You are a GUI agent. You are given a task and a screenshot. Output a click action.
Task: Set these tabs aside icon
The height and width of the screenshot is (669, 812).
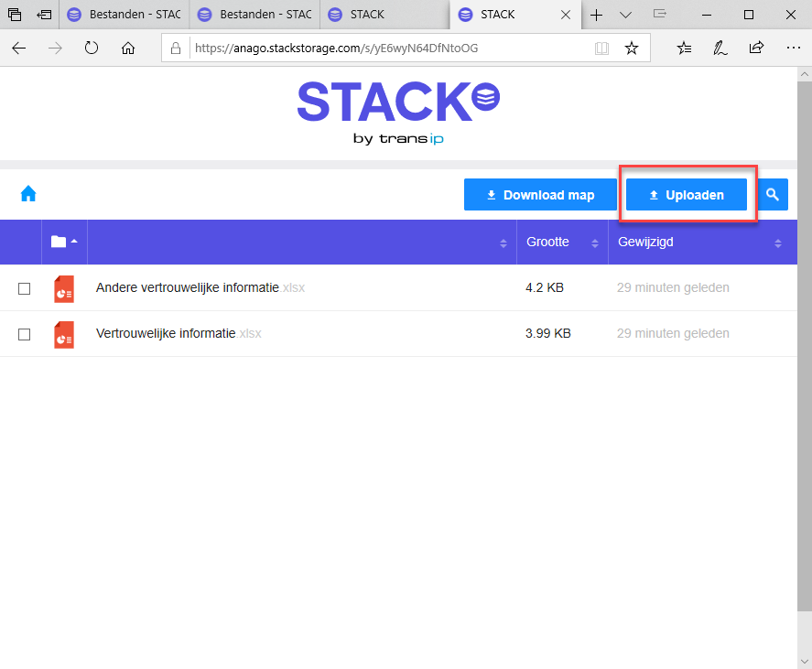tap(44, 15)
